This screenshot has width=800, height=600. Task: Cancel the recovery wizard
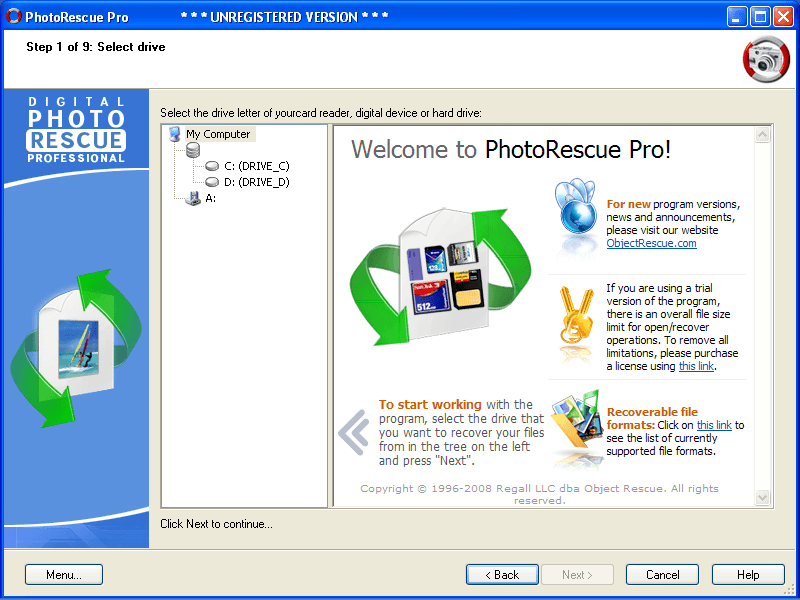(x=662, y=574)
